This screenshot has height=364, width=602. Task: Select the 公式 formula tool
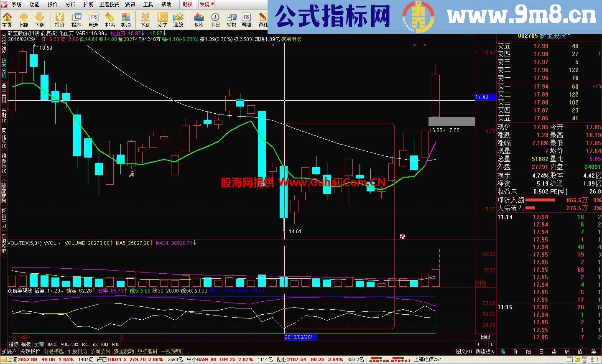pos(162,18)
